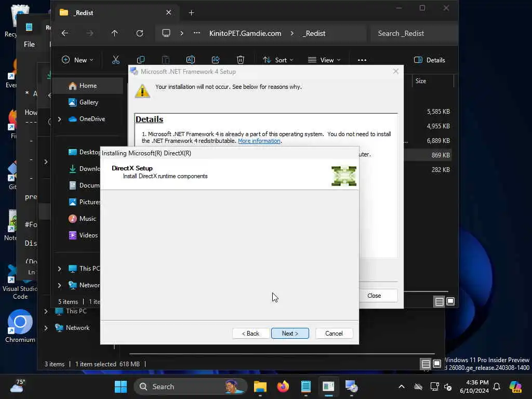Click the Cut scissors icon
Viewport: 532px width, 399px height.
(116, 60)
